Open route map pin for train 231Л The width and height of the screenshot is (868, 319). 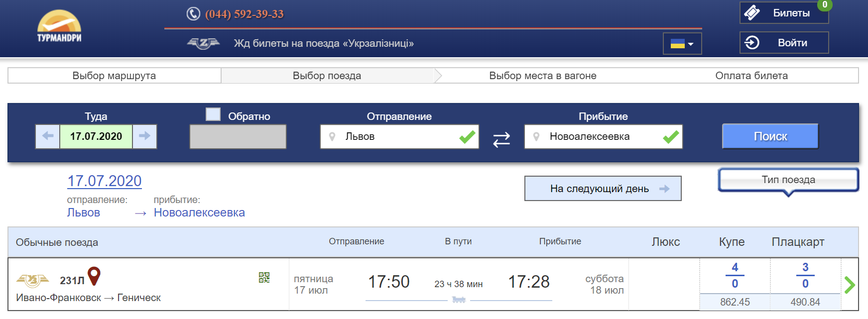coord(94,276)
